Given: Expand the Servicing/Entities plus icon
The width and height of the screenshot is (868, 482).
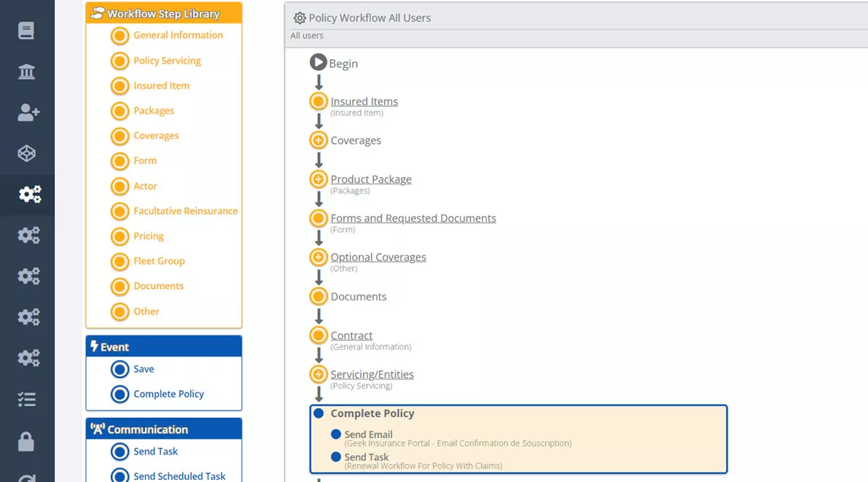Looking at the screenshot, I should coord(318,374).
